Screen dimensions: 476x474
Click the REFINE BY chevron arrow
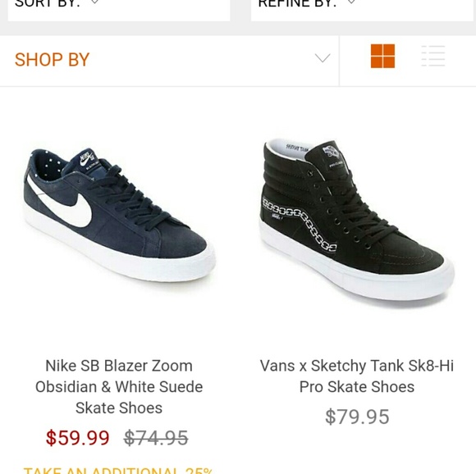(x=351, y=2)
